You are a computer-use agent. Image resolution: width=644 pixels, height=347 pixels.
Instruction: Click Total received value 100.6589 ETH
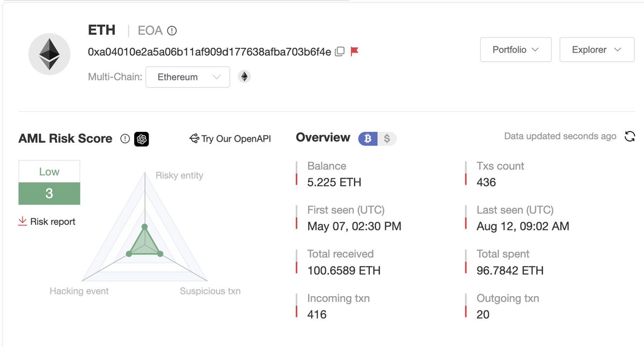pyautogui.click(x=344, y=270)
